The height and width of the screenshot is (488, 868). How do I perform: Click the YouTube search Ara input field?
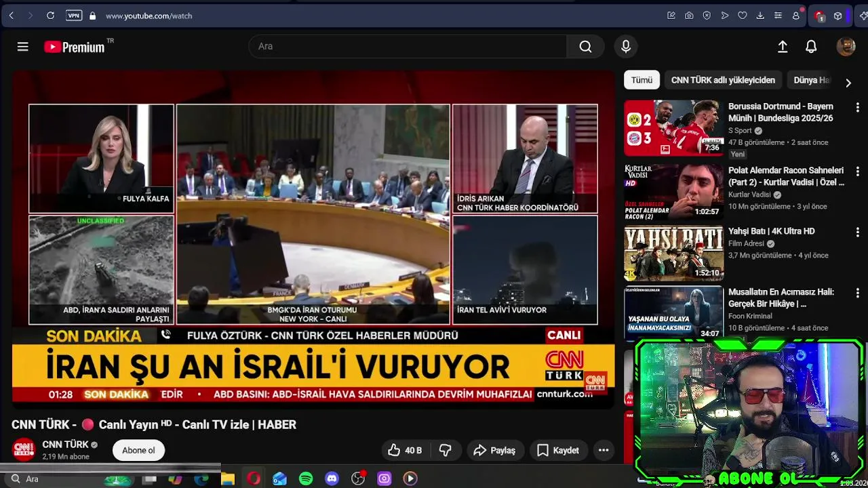tap(408, 46)
